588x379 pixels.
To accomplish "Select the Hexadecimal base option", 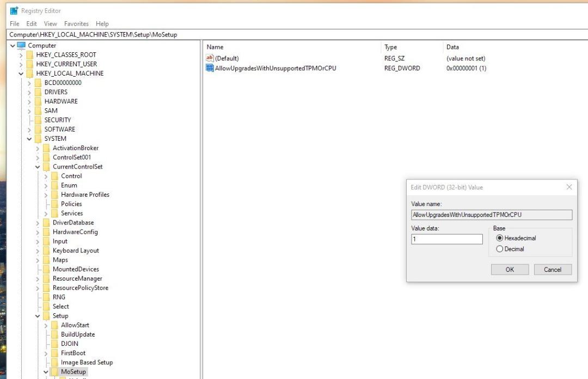I will coord(499,238).
